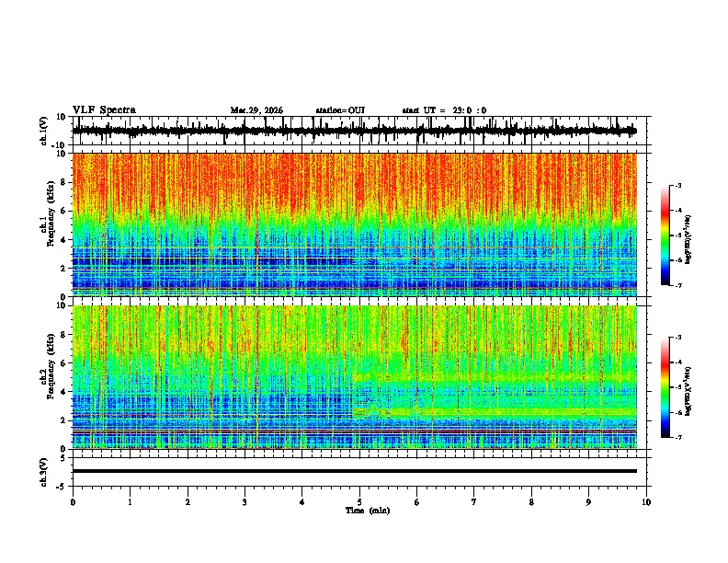Click the "4" kHz tick on ch.2 frequency axis
Image resolution: width=728 pixels, height=563 pixels.
click(x=63, y=392)
